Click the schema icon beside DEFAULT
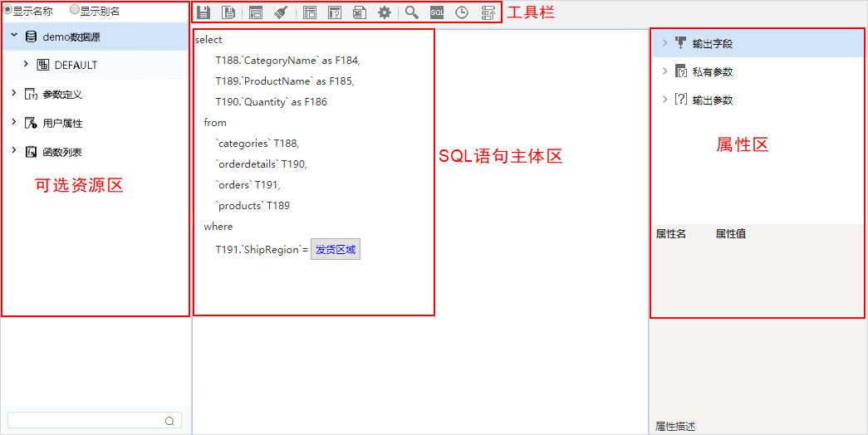The image size is (868, 435). click(42, 65)
